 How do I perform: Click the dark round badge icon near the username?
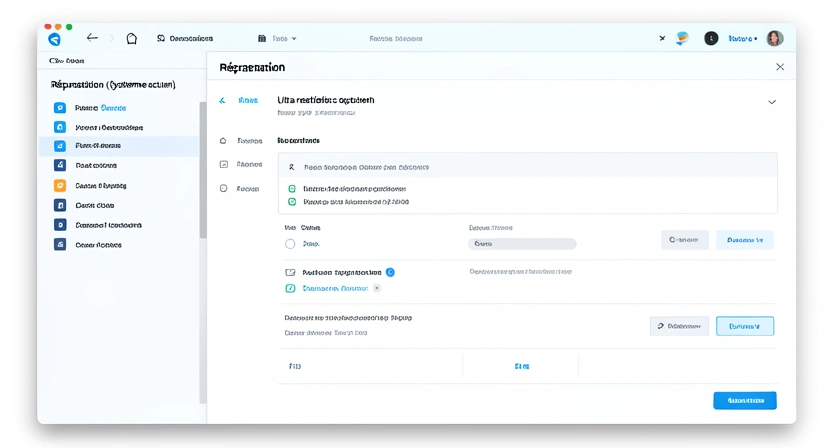pyautogui.click(x=711, y=38)
